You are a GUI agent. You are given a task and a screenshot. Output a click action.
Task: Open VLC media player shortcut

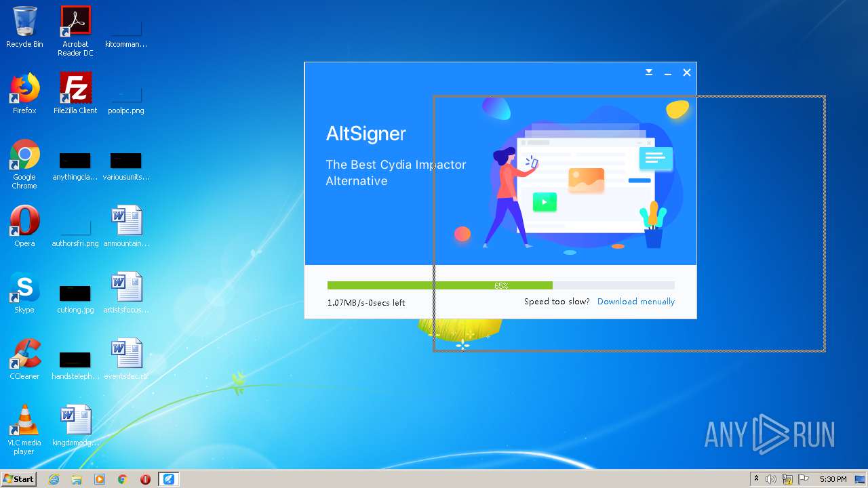(24, 430)
